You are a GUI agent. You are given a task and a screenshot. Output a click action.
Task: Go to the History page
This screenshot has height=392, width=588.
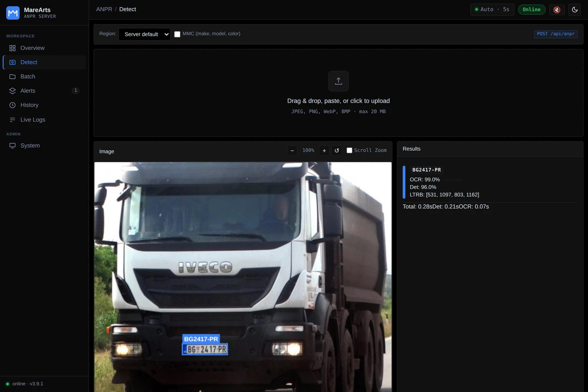[x=45, y=105]
